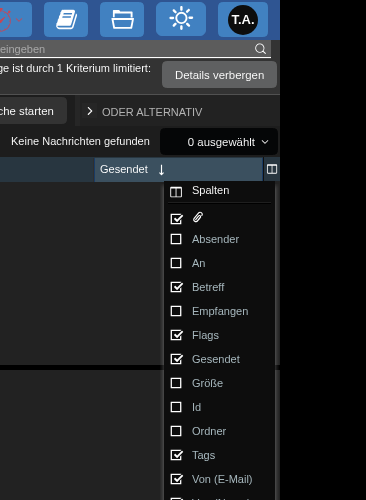Click Keine Nachrichten gefunden text
The image size is (366, 500).
click(80, 141)
